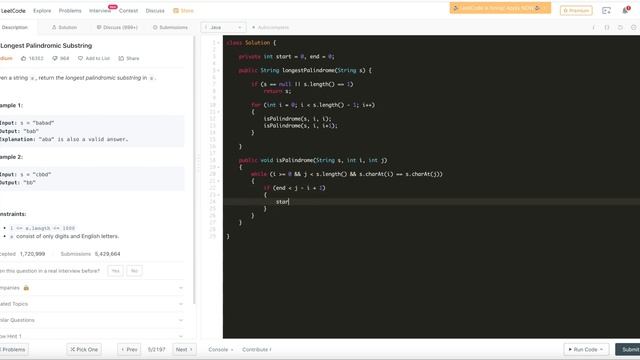Viewport: 640px width, 360px height.
Task: Open the orange promotional banner
Action: (x=500, y=8)
